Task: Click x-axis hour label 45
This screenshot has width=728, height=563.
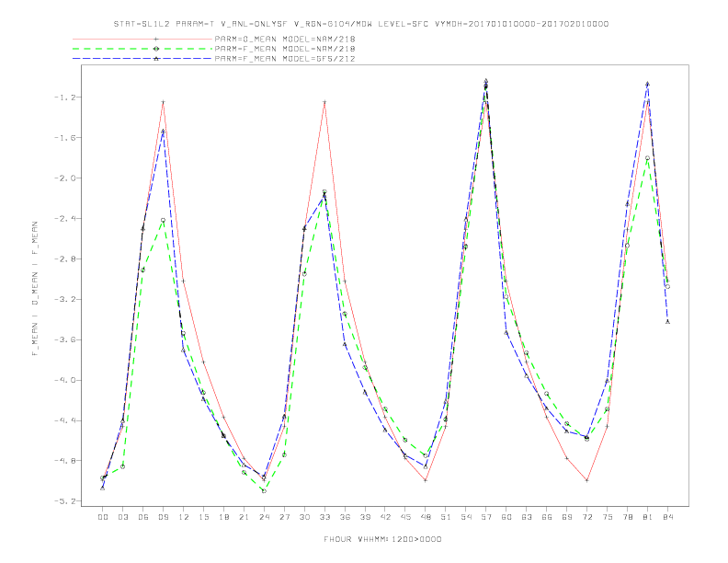Action: pyautogui.click(x=405, y=517)
